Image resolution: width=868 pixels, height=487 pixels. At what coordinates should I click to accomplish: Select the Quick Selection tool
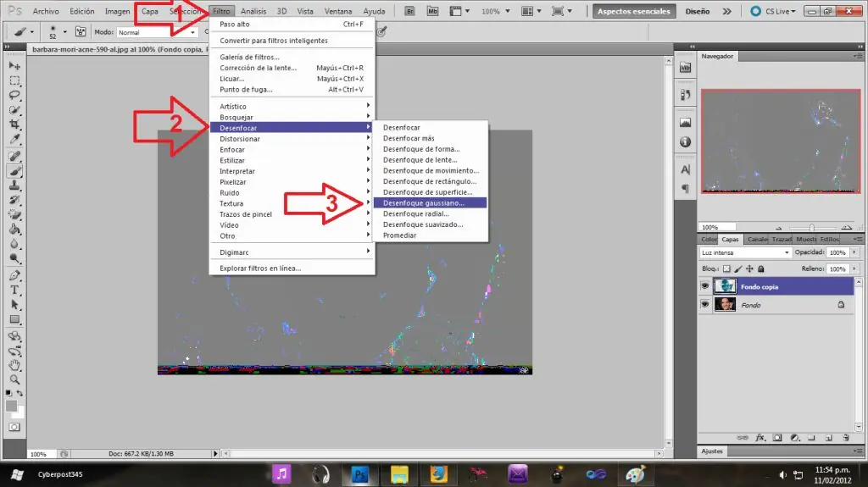pyautogui.click(x=15, y=109)
